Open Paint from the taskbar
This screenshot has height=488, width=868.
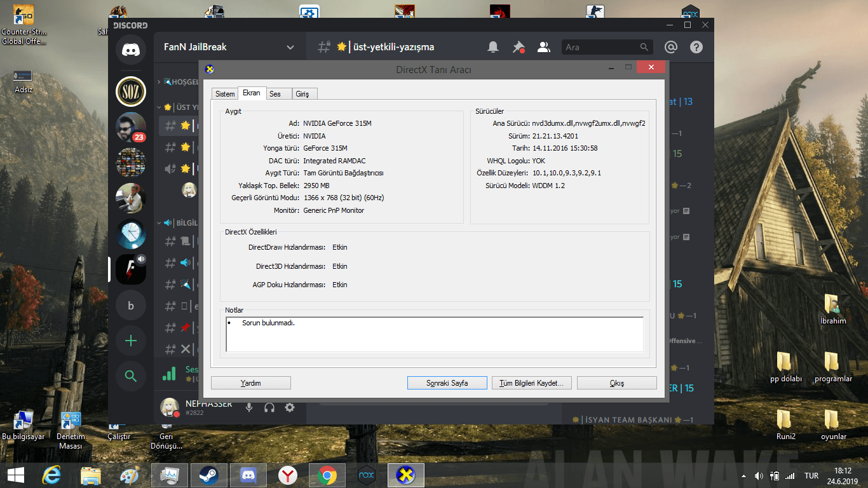pyautogui.click(x=129, y=475)
